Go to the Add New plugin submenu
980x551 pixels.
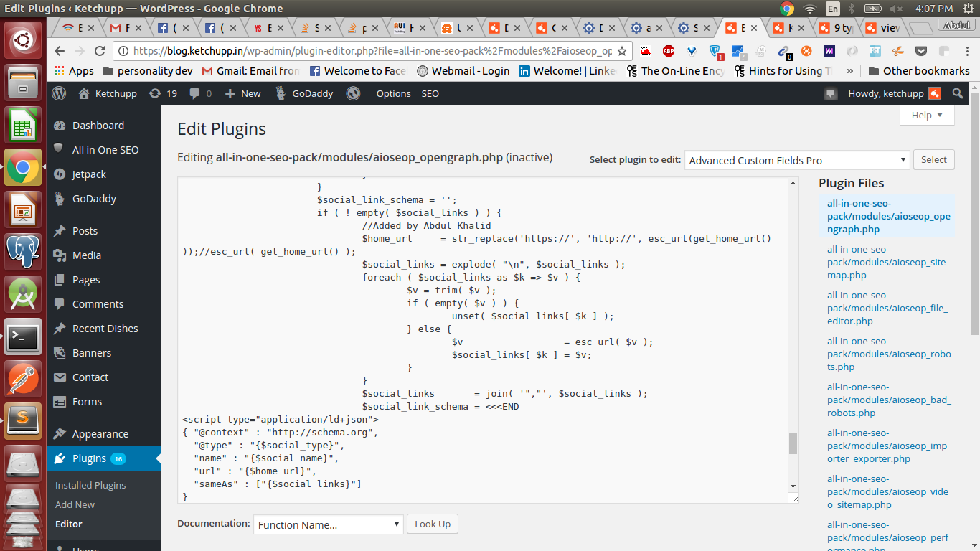click(75, 504)
